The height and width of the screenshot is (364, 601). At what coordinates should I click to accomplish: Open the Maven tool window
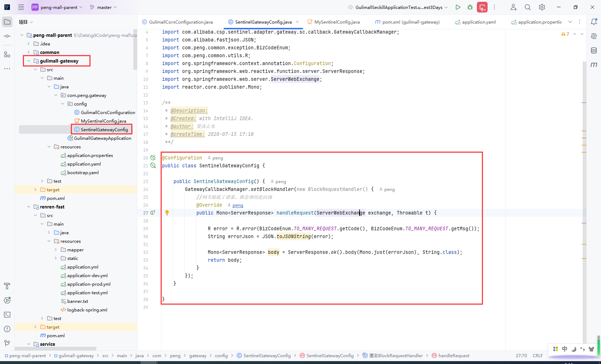594,65
